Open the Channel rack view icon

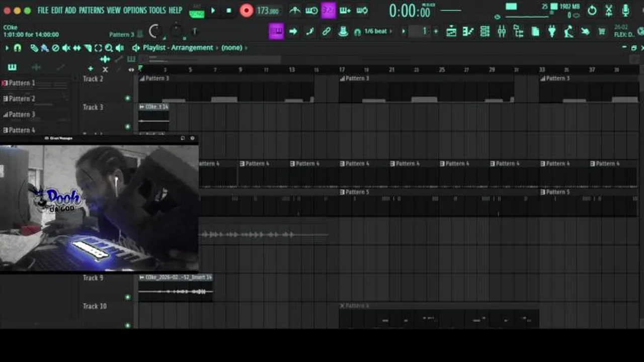point(485,32)
